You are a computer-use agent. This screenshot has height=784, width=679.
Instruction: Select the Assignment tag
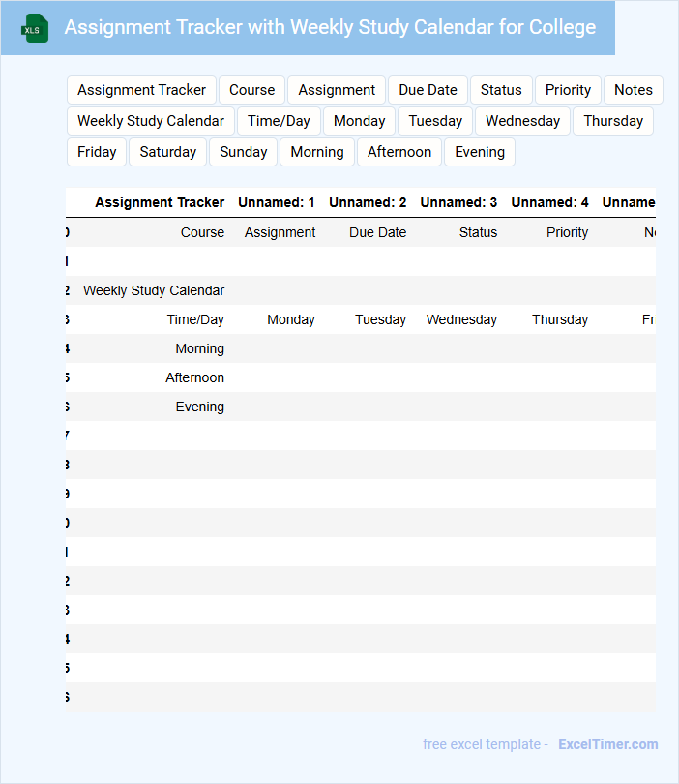coord(337,90)
